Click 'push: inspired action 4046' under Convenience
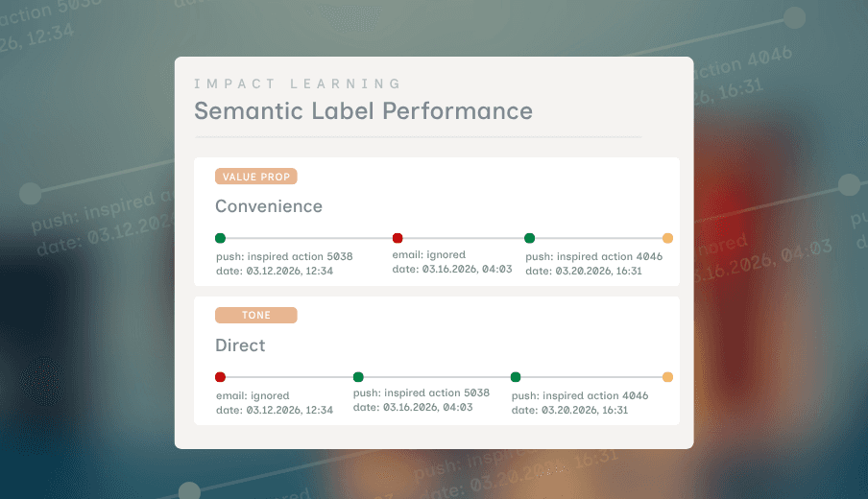This screenshot has height=499, width=868. pos(594,256)
